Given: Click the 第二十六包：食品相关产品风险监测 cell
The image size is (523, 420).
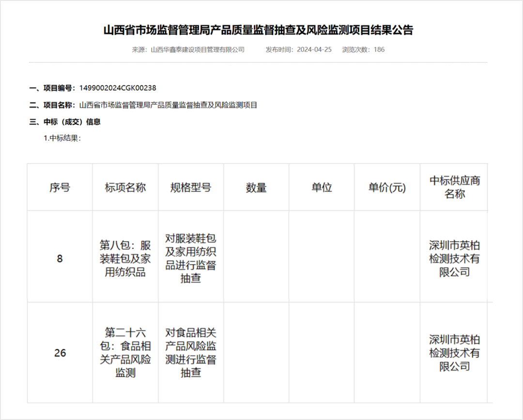Looking at the screenshot, I should pos(125,353).
